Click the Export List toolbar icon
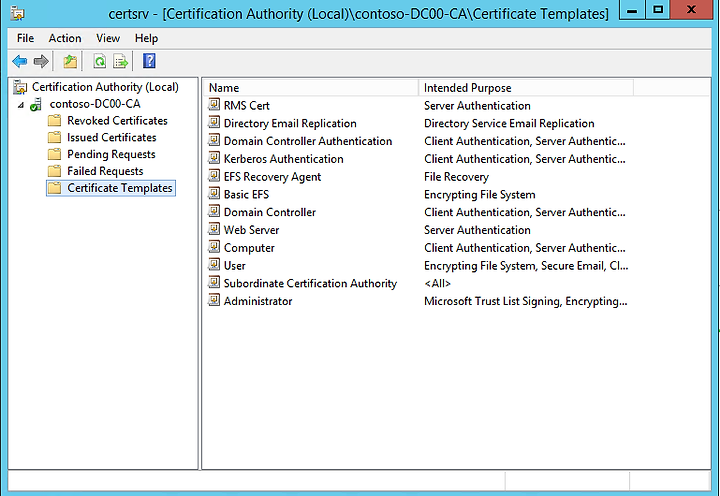The image size is (720, 496). [x=121, y=61]
